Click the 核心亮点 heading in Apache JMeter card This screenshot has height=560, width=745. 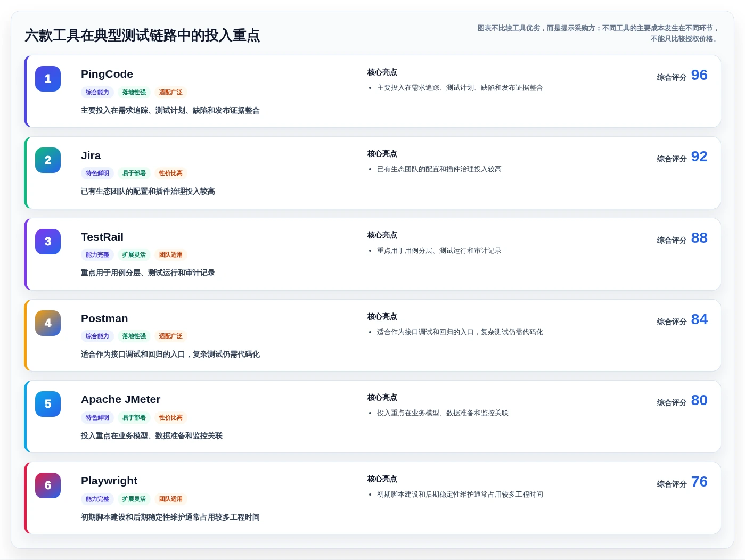[x=382, y=398]
